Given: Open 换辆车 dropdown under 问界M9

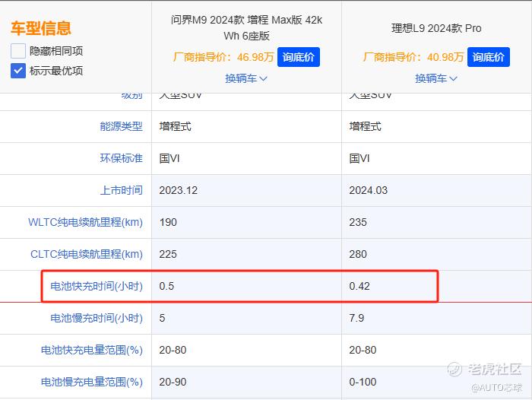Looking at the screenshot, I should click(x=246, y=78).
